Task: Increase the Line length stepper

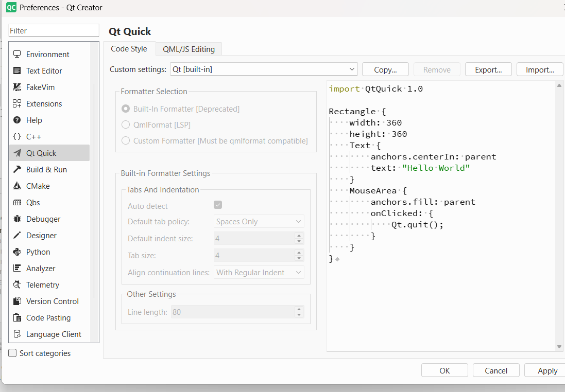Action: click(x=299, y=309)
